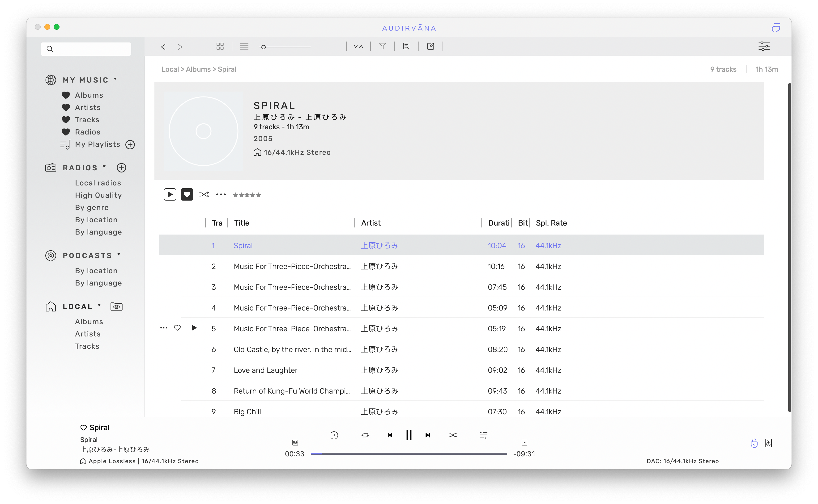Image resolution: width=818 pixels, height=504 pixels.
Task: Switch to grid view
Action: tap(220, 46)
